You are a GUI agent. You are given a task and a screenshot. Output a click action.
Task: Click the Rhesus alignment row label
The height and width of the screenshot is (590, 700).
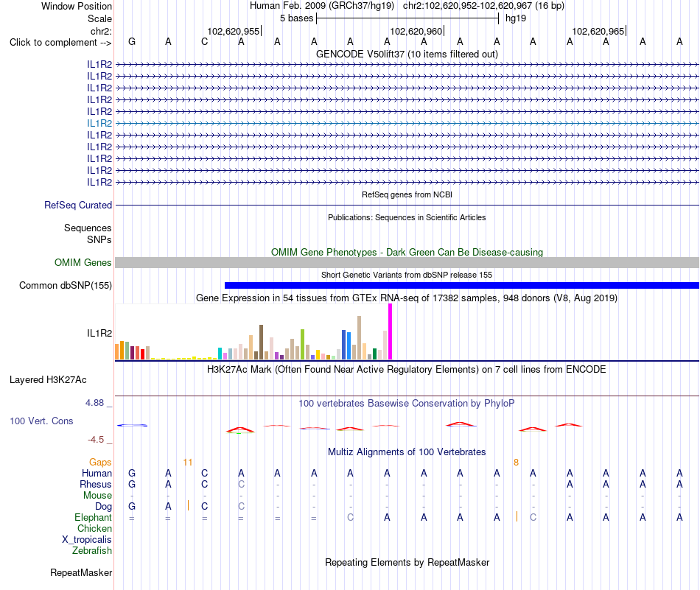click(96, 484)
